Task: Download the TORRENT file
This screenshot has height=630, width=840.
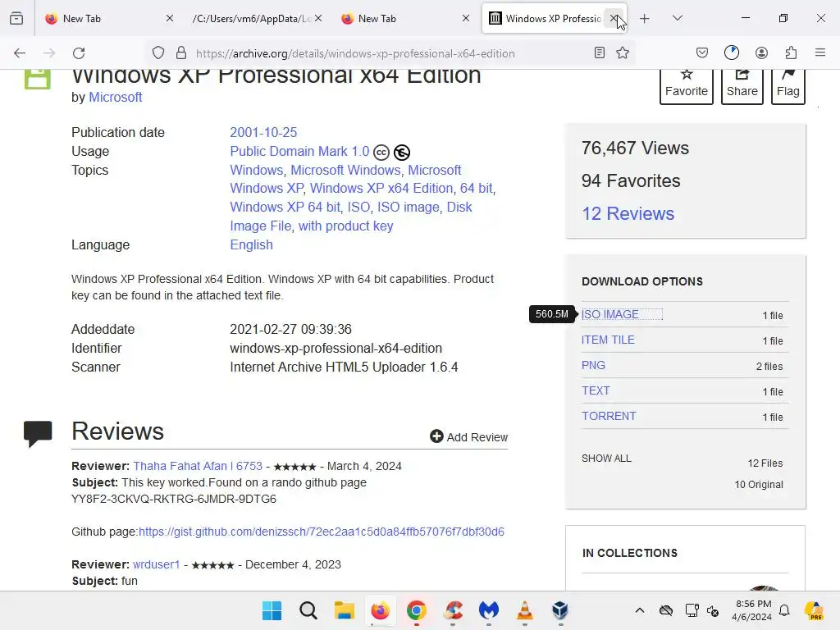Action: [x=609, y=416]
